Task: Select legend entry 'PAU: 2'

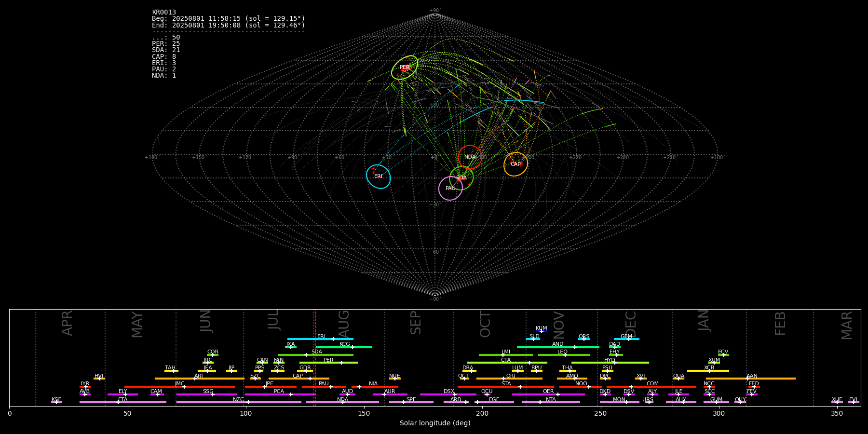Action: (x=164, y=69)
